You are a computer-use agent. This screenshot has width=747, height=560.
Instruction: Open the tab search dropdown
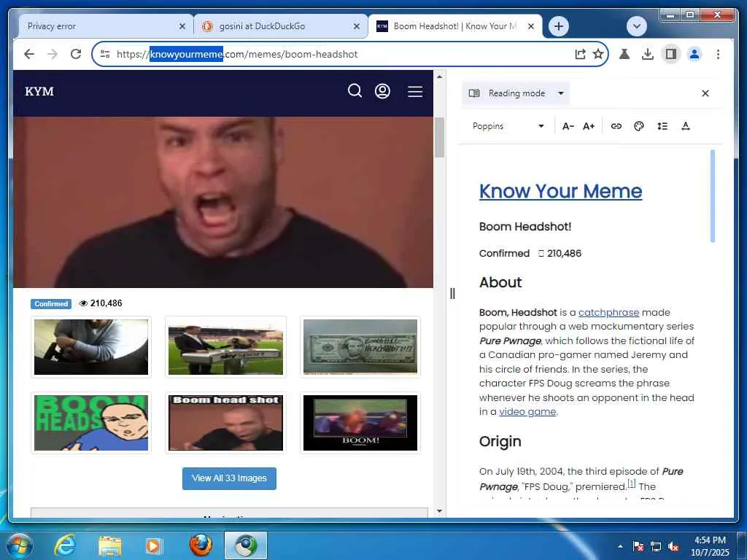[636, 26]
